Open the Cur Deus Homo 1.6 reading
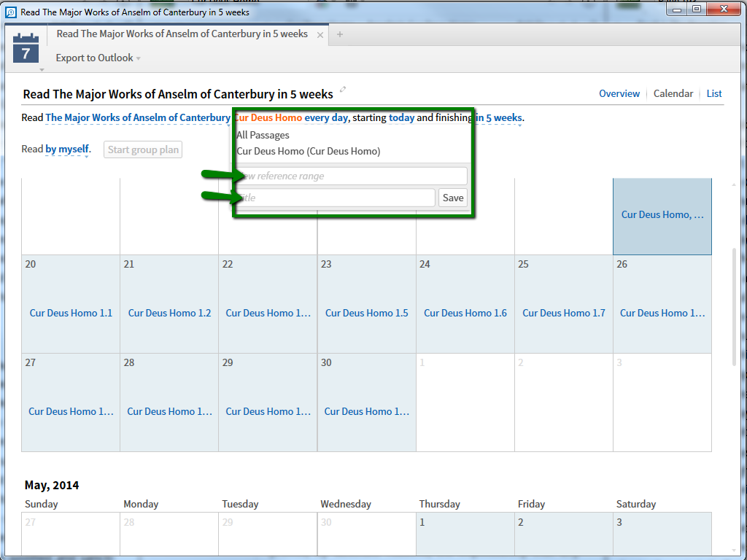 click(x=465, y=313)
